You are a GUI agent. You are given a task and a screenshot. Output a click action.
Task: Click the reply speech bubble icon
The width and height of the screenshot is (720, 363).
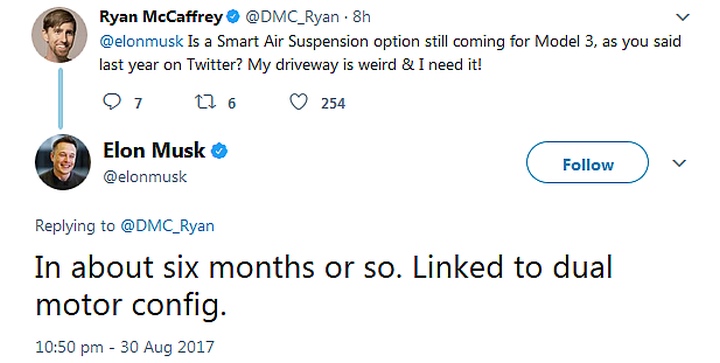tap(112, 102)
